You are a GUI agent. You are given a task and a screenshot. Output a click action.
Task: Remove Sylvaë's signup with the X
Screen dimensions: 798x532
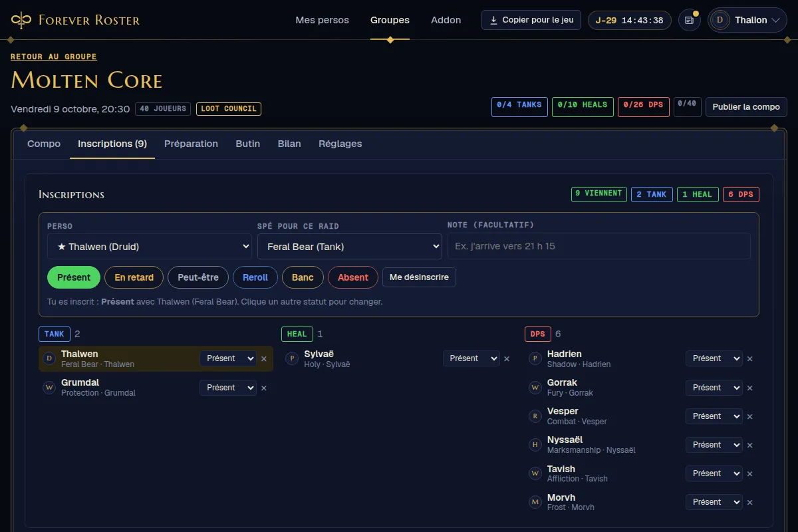tap(507, 359)
